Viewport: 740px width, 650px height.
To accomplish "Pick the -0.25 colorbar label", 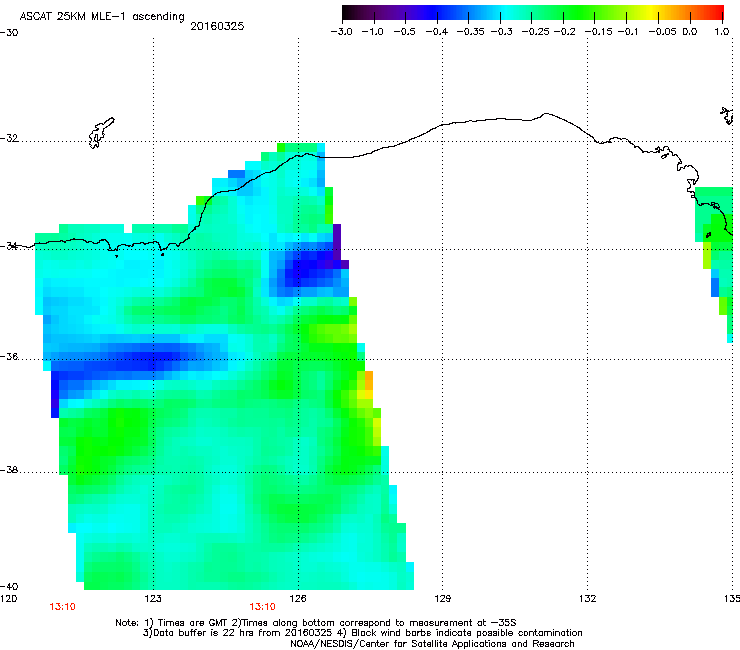I will click(x=535, y=32).
